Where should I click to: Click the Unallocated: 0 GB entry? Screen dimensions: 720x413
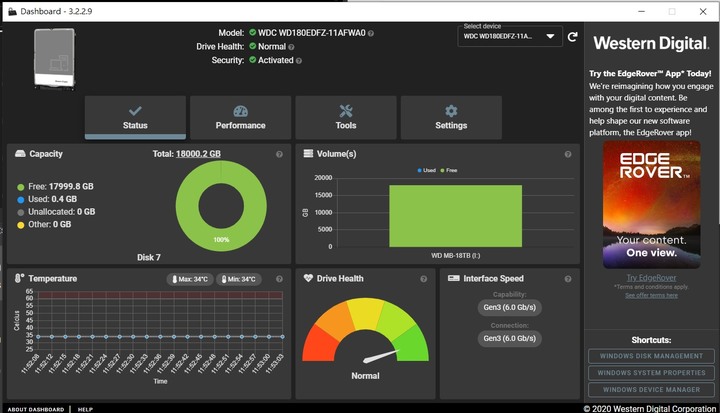[x=56, y=212]
